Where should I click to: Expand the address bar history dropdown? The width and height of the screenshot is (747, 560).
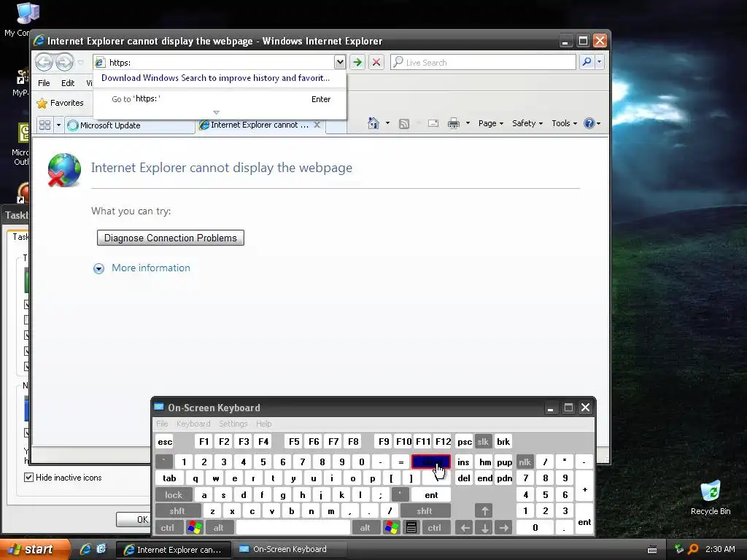pyautogui.click(x=340, y=62)
